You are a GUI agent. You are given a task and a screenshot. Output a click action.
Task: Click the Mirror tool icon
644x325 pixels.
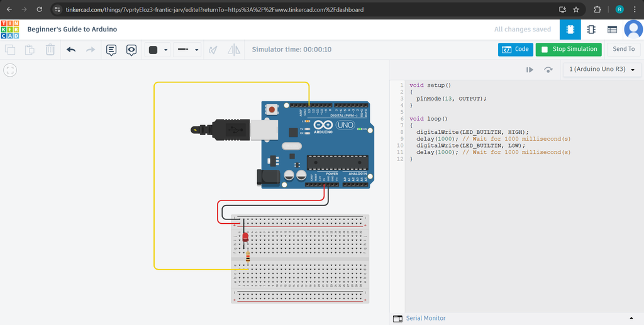click(x=234, y=50)
